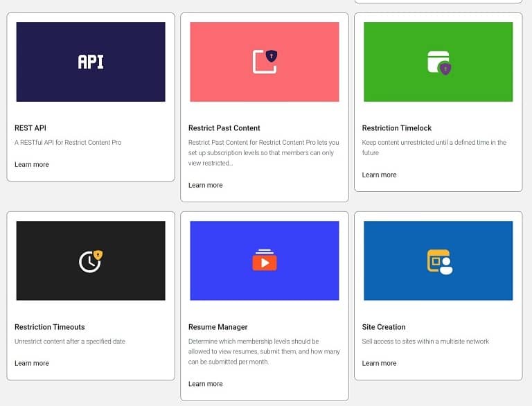The height and width of the screenshot is (406, 532).
Task: Click Learn more under REST API
Action: coord(32,164)
